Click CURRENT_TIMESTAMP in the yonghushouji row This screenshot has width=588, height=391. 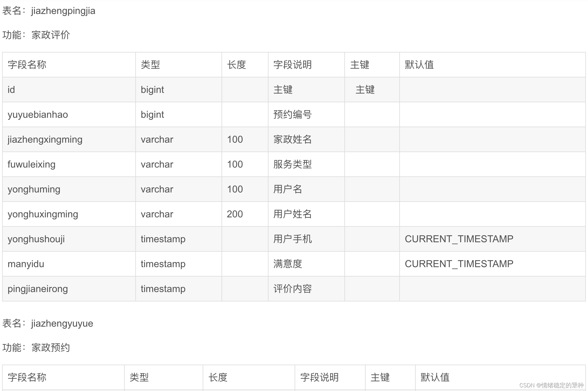click(x=459, y=239)
